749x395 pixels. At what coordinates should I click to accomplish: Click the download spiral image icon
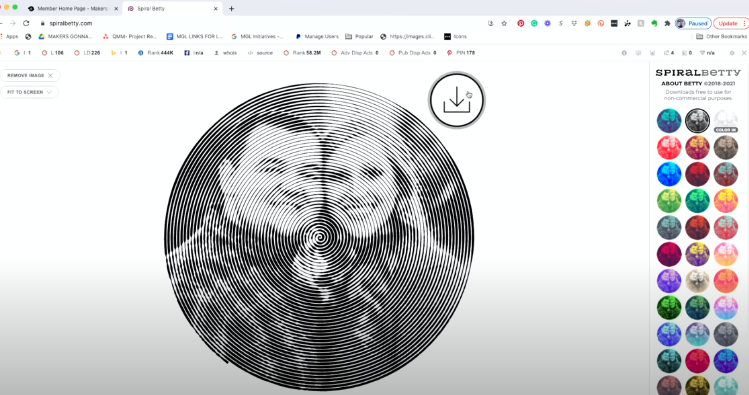click(457, 100)
